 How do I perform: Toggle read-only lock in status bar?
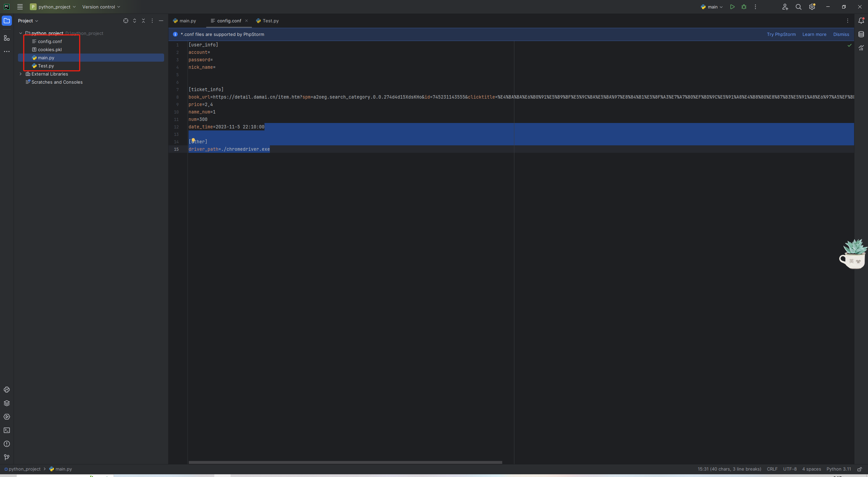point(860,469)
